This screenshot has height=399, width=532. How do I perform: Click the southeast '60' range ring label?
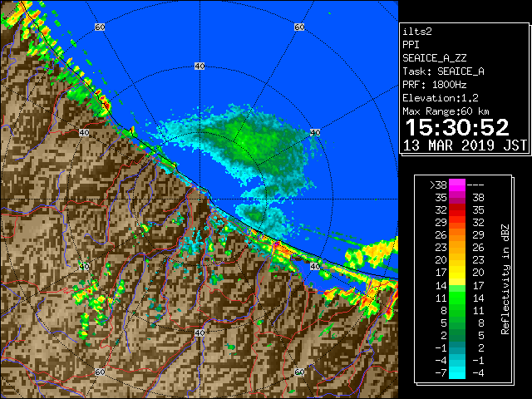point(299,372)
